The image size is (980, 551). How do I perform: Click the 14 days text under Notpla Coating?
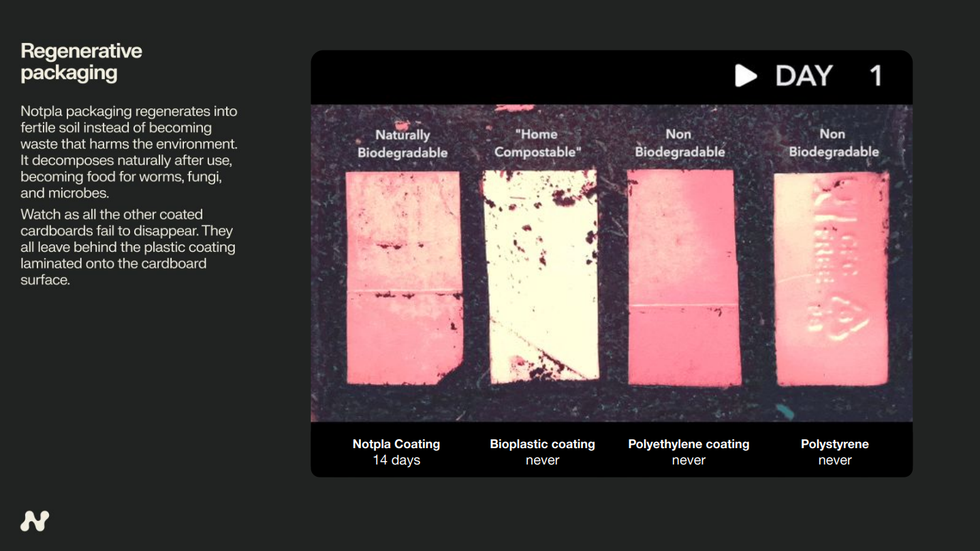pyautogui.click(x=396, y=460)
